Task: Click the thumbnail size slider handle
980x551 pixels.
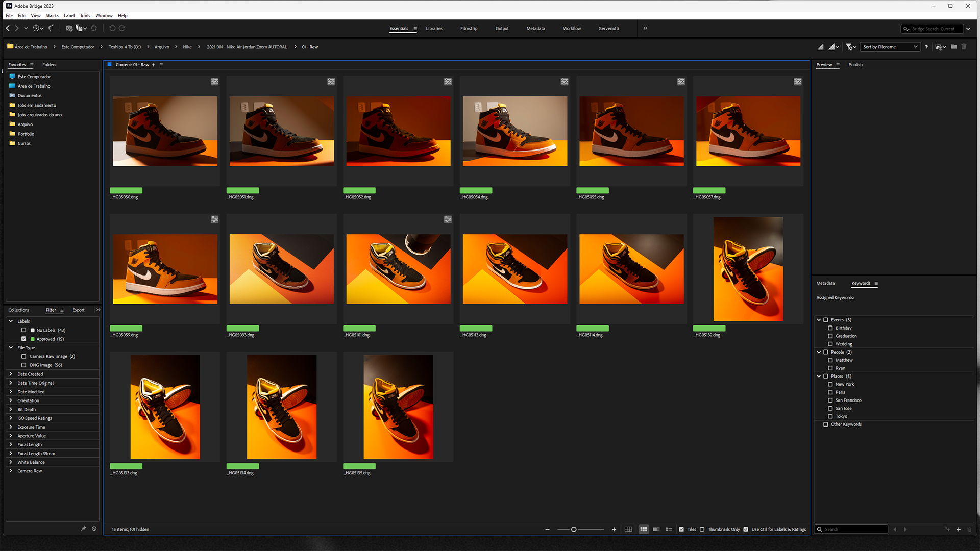Action: [x=574, y=529]
